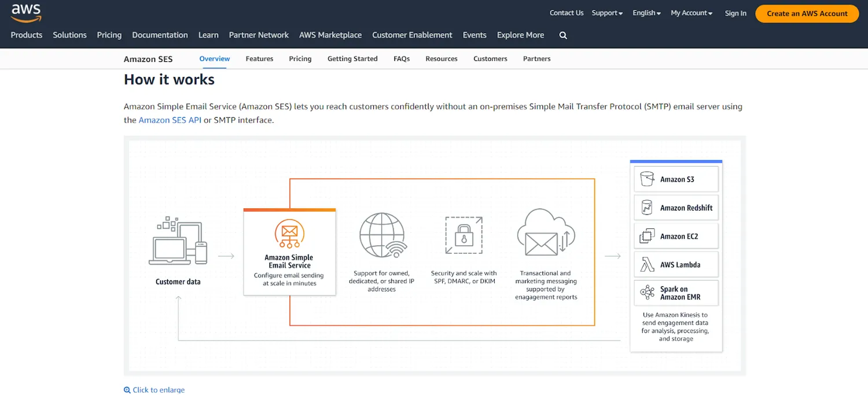Click the Amazon S3 label
This screenshot has width=868, height=395.
(677, 179)
